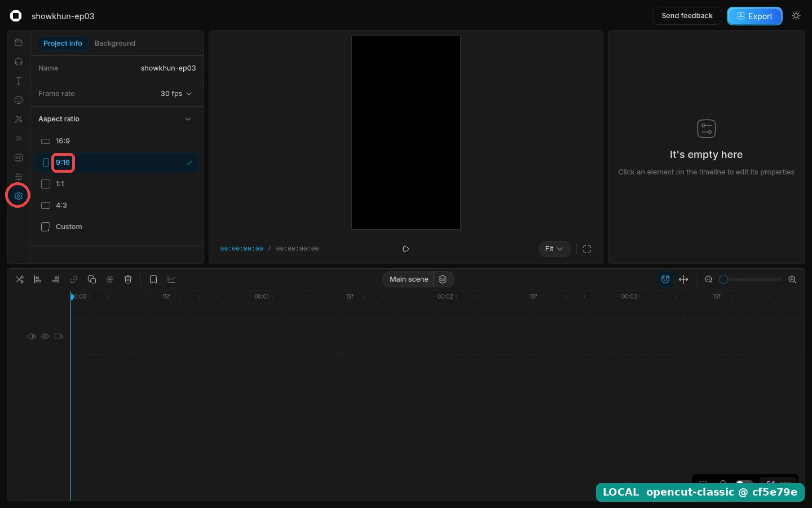Image resolution: width=812 pixels, height=508 pixels.
Task: Click the graph icon in the timeline toolbar
Action: [x=171, y=279]
